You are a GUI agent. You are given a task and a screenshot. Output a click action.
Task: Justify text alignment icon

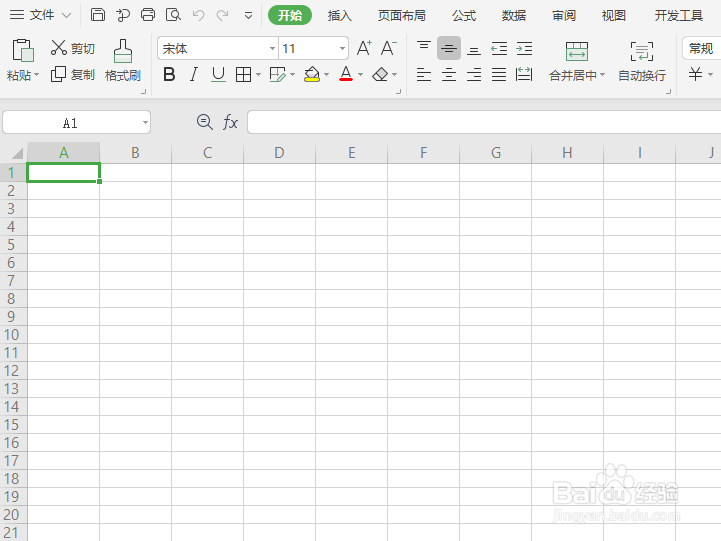(x=499, y=74)
